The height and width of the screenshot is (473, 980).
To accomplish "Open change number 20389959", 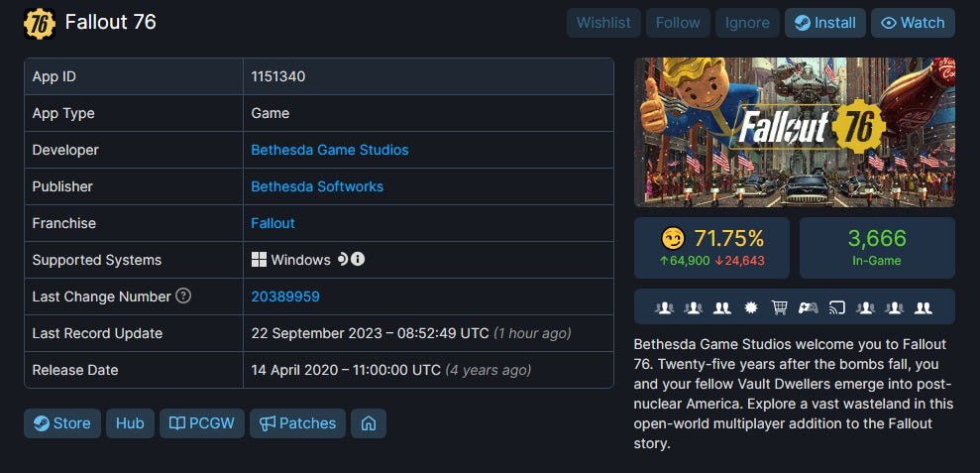I will coord(285,296).
